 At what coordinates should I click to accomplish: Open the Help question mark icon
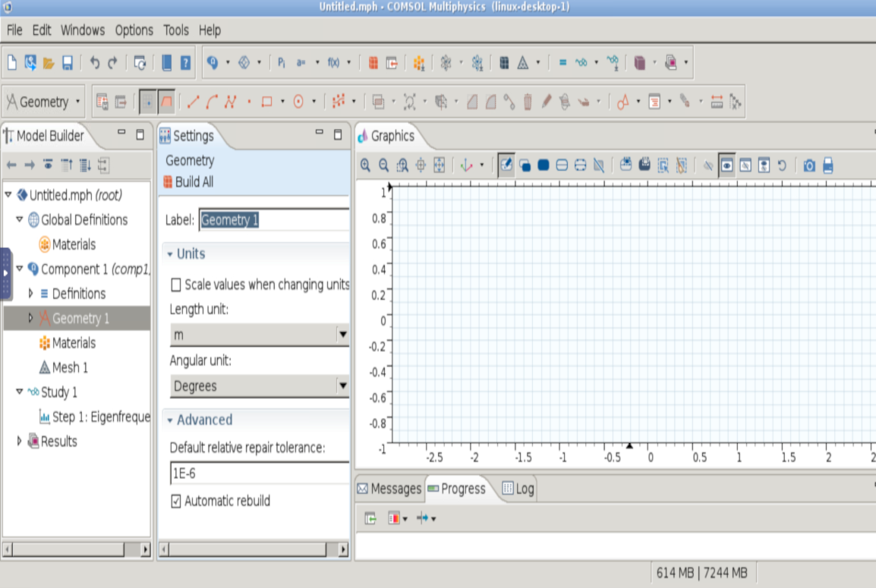[185, 62]
